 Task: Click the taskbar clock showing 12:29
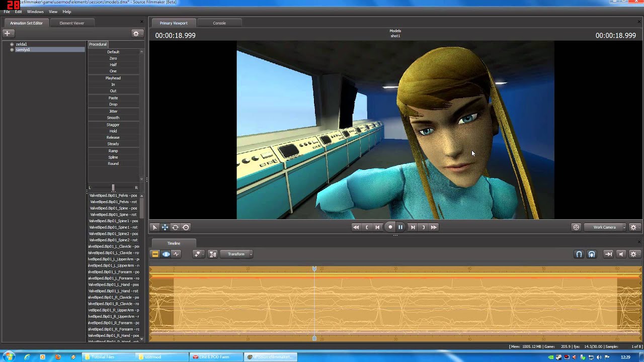[625, 357]
